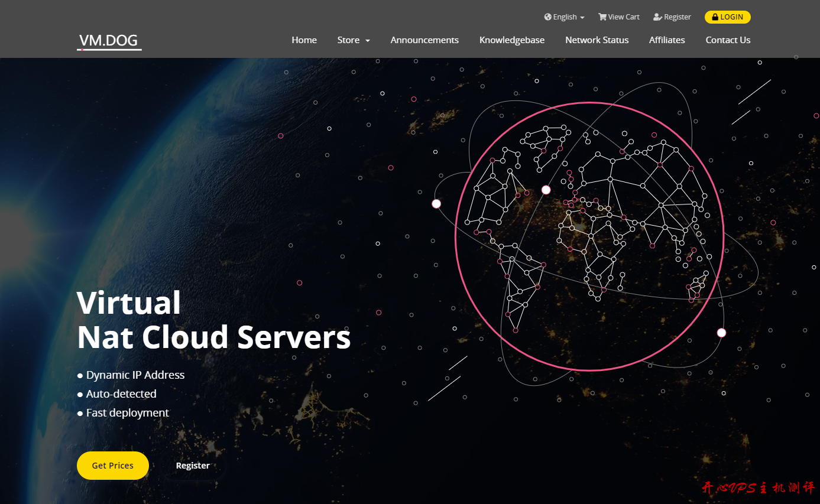This screenshot has height=504, width=820.
Task: Check the Network Status page
Action: 597,40
